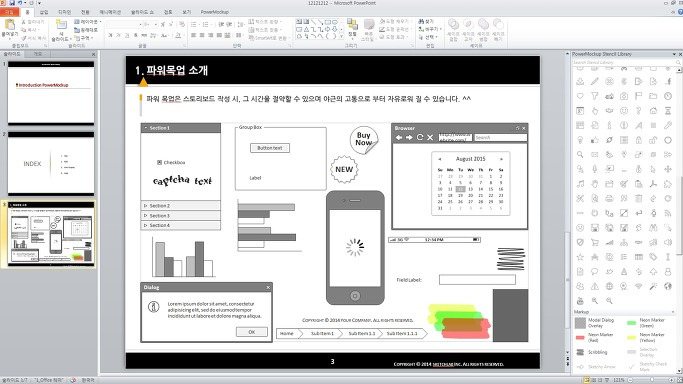The height and width of the screenshot is (384, 683).
Task: Click the 찾기 Find button
Action: (x=426, y=21)
